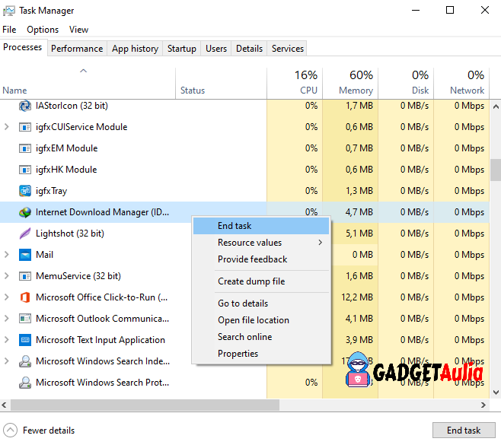Screen dimensions: 501x448
Task: Choose Search online option
Action: (x=261, y=337)
